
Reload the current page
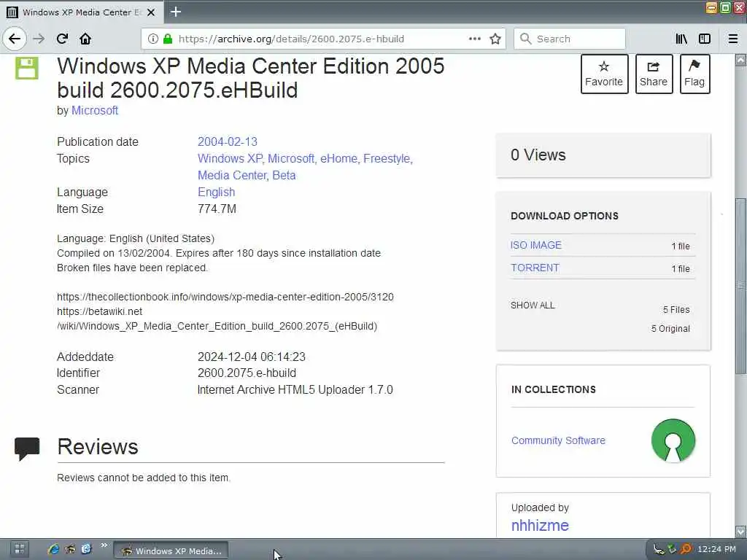click(62, 39)
